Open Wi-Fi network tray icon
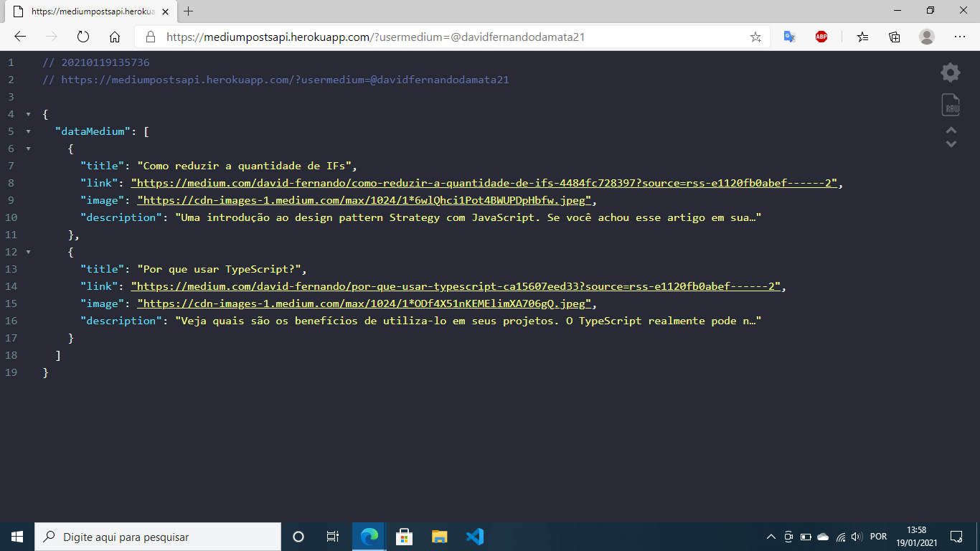980x551 pixels. [x=841, y=537]
